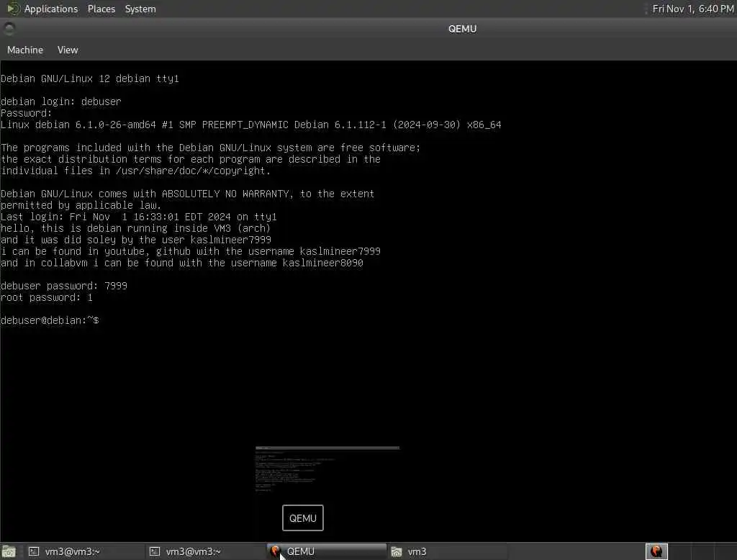Click the 'Linux debian 6.1.0-26-amd64' kernel line
The height and width of the screenshot is (560, 737).
coord(251,125)
